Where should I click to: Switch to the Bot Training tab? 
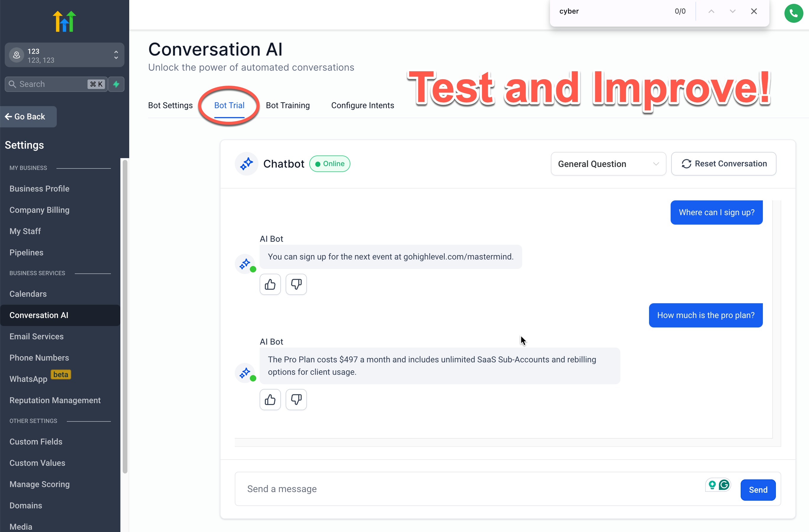[x=288, y=105]
